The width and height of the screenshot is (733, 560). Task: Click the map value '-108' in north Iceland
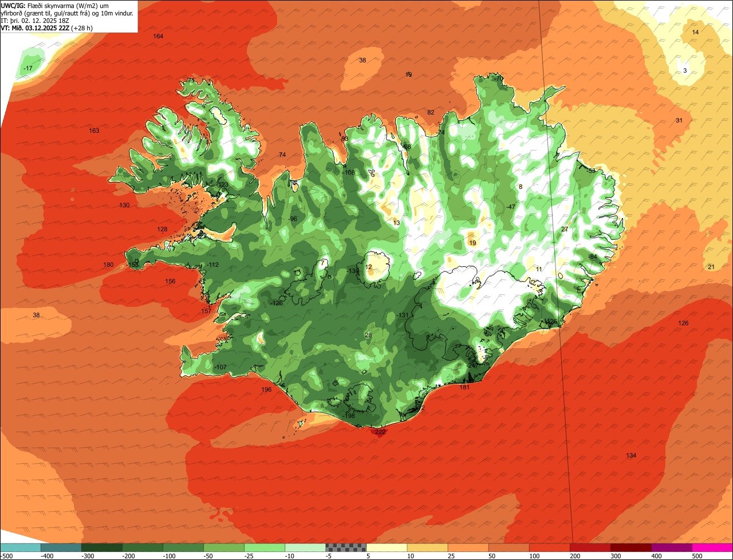coord(349,173)
